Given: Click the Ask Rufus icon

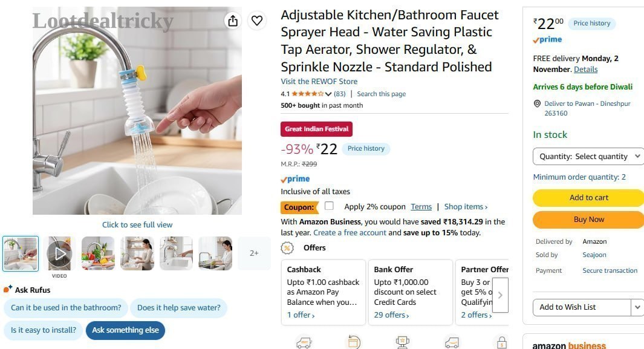Looking at the screenshot, I should (8, 289).
